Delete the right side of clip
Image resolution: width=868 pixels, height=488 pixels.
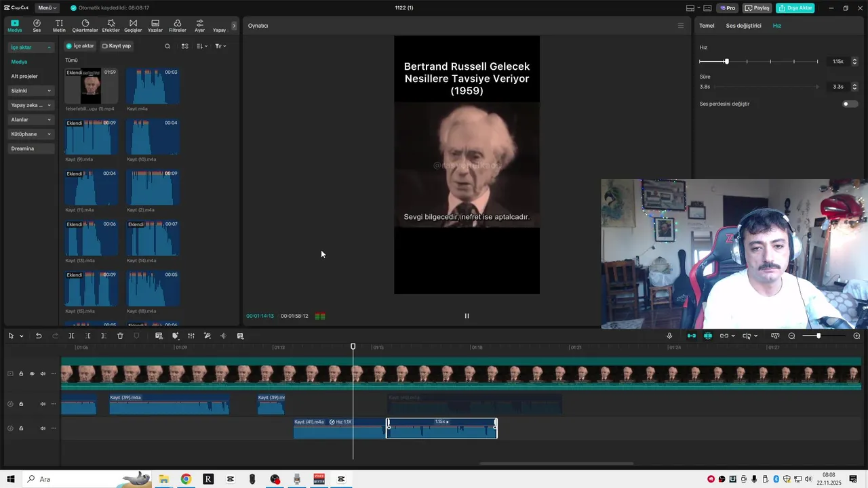(103, 336)
